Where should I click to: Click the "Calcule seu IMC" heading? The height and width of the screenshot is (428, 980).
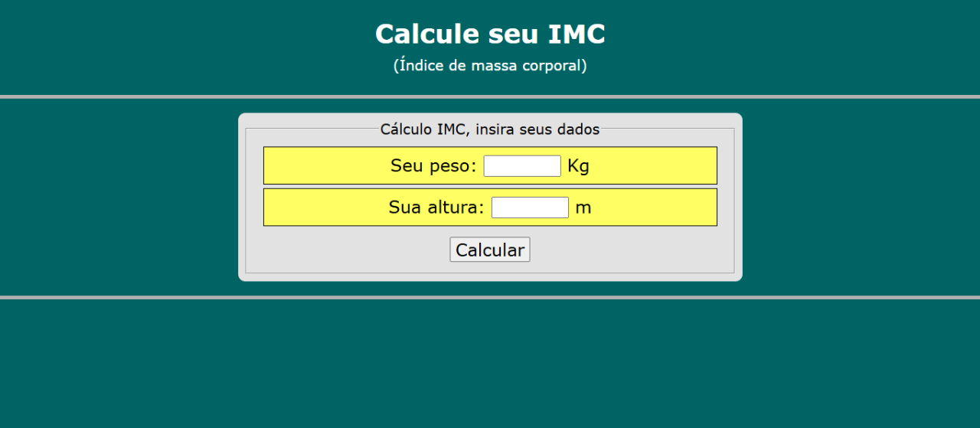point(490,34)
